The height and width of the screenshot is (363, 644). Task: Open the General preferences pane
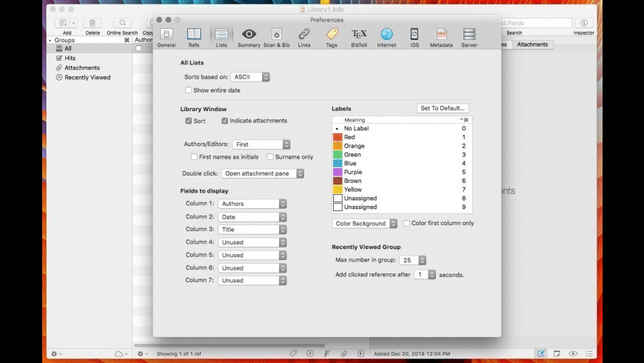point(166,37)
